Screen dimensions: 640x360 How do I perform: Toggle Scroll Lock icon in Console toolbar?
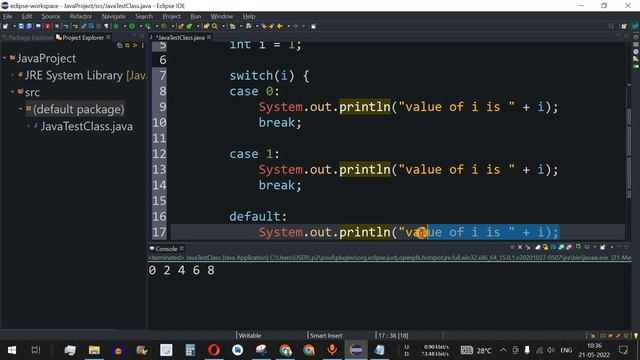point(545,247)
